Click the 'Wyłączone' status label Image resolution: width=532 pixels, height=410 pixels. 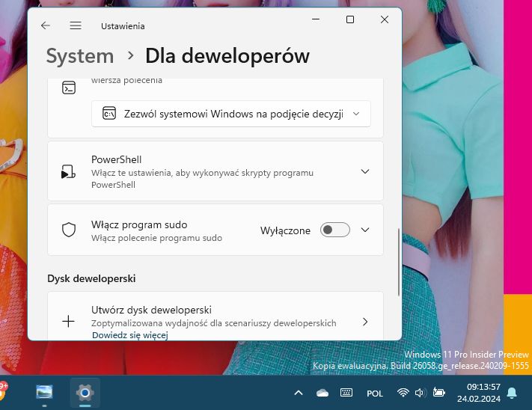(285, 230)
